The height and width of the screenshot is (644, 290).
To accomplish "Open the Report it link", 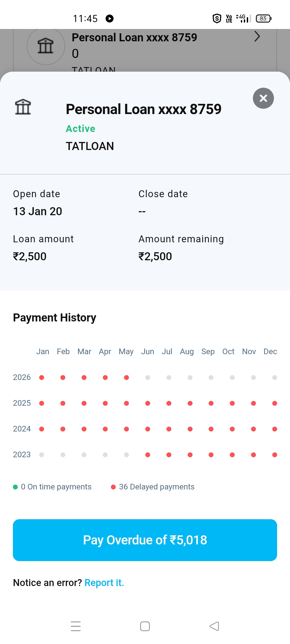I will (104, 583).
